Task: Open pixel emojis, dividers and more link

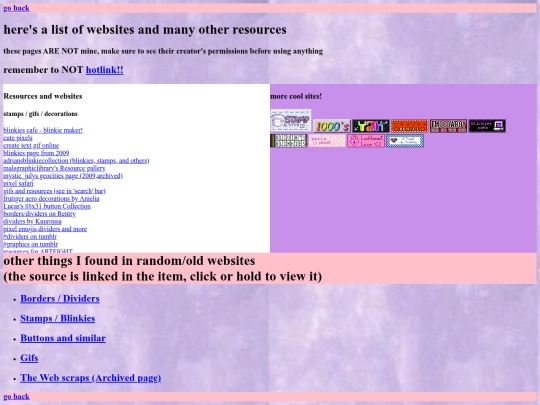Action: click(45, 229)
